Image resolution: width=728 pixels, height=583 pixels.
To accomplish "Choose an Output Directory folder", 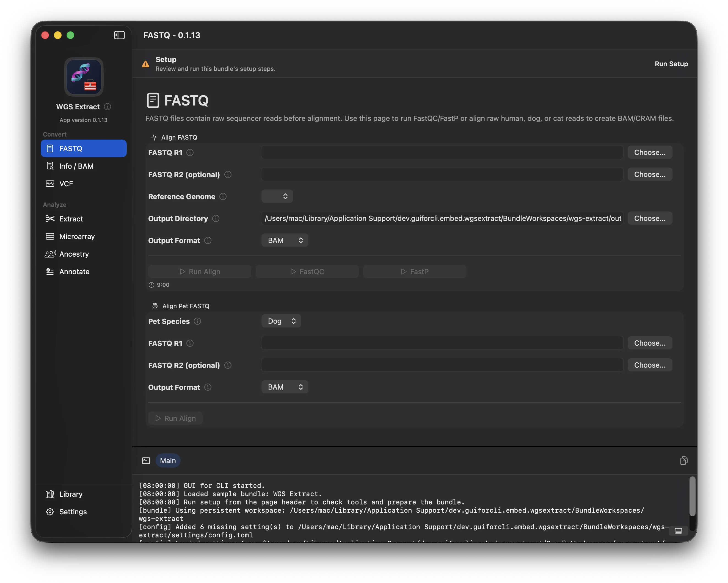I will click(x=650, y=218).
